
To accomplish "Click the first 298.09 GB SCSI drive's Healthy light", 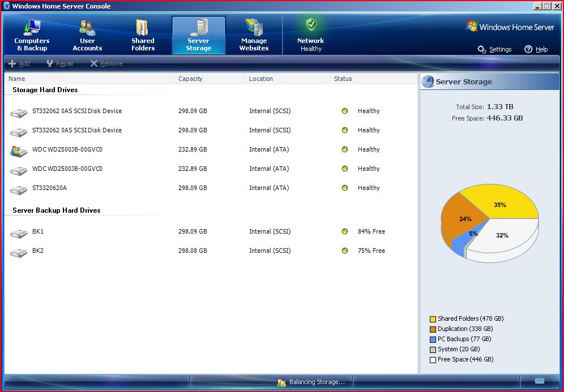I will [x=345, y=111].
